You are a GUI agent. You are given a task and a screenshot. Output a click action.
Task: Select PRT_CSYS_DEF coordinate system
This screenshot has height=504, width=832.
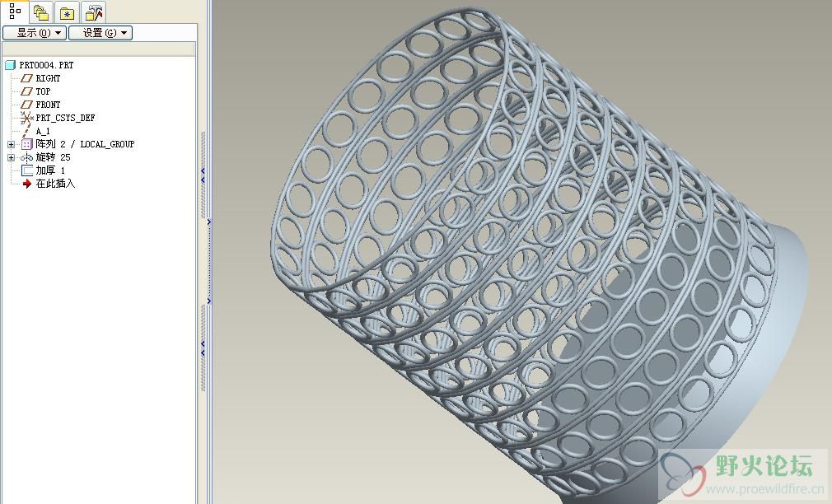65,118
